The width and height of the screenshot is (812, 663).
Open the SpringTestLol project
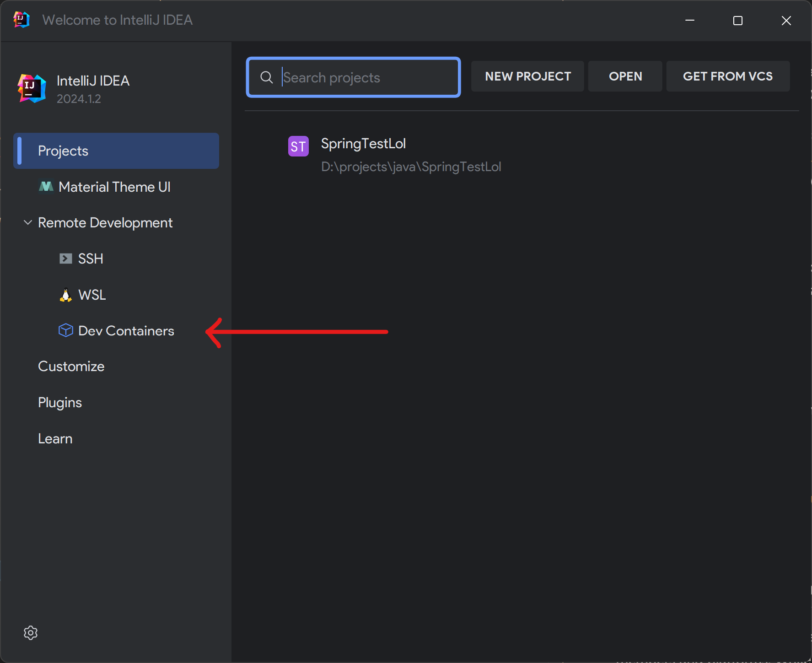(363, 144)
